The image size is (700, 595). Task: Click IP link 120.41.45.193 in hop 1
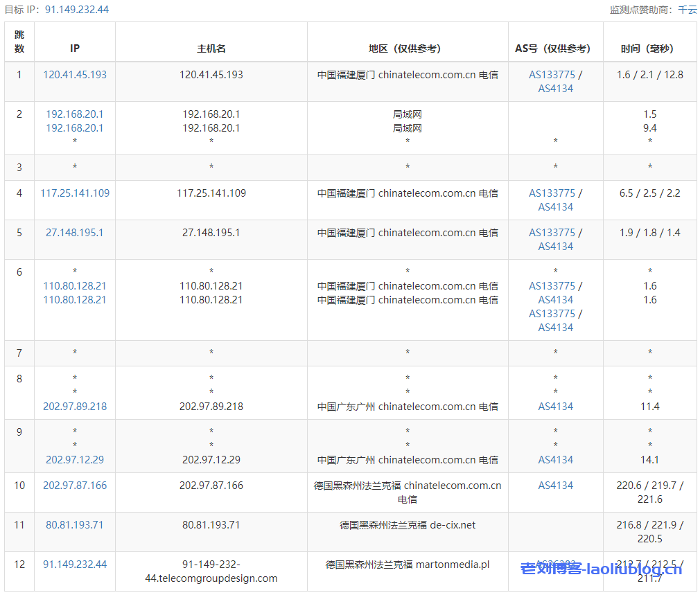pyautogui.click(x=75, y=75)
